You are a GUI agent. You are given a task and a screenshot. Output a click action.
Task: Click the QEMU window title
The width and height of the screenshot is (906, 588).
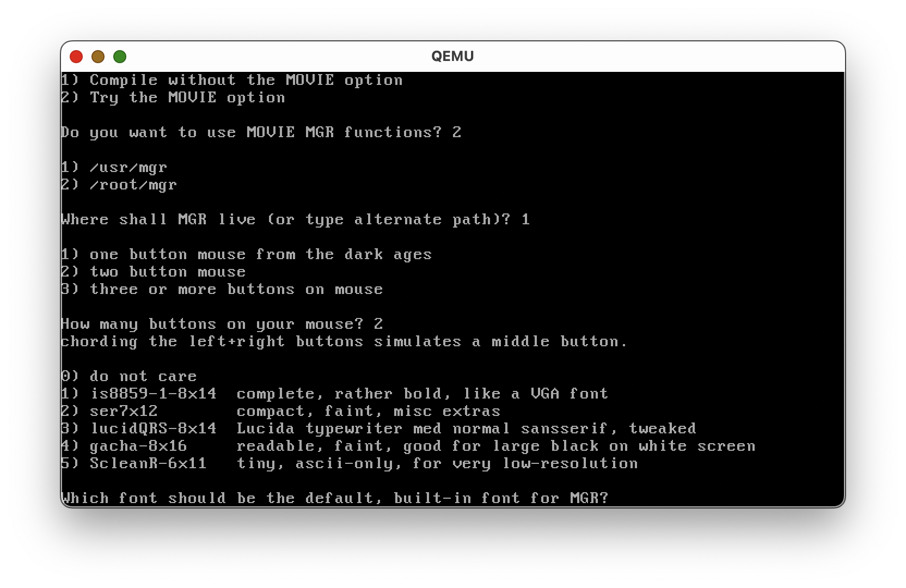[452, 56]
